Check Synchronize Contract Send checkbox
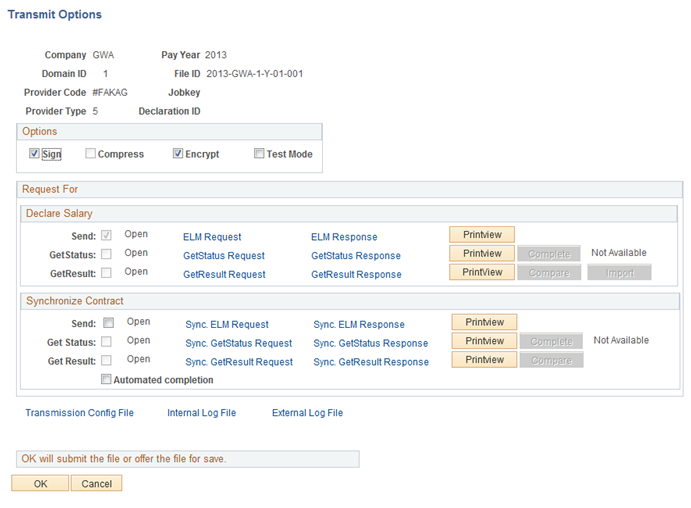The height and width of the screenshot is (508, 691). [108, 323]
